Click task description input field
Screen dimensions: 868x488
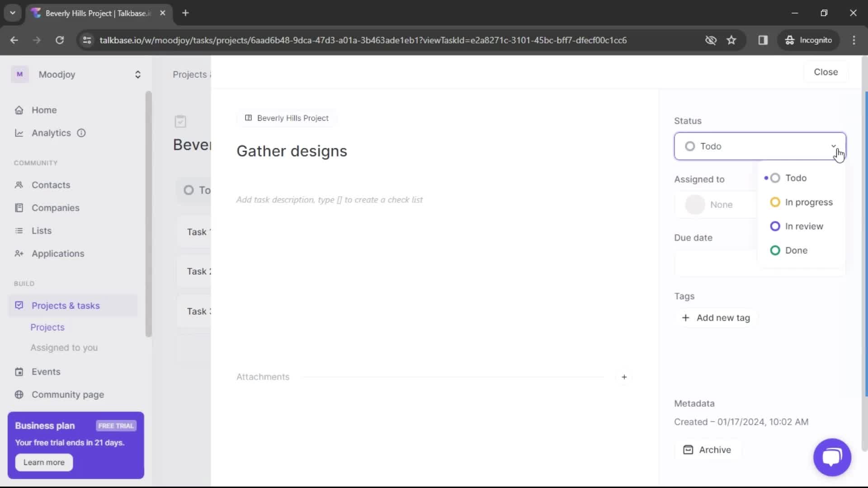coord(330,199)
